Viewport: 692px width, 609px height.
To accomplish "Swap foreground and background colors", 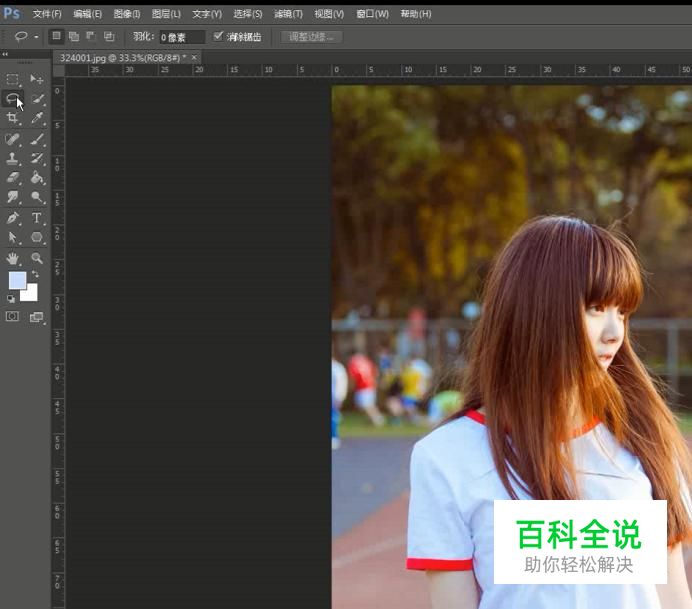I will click(35, 274).
